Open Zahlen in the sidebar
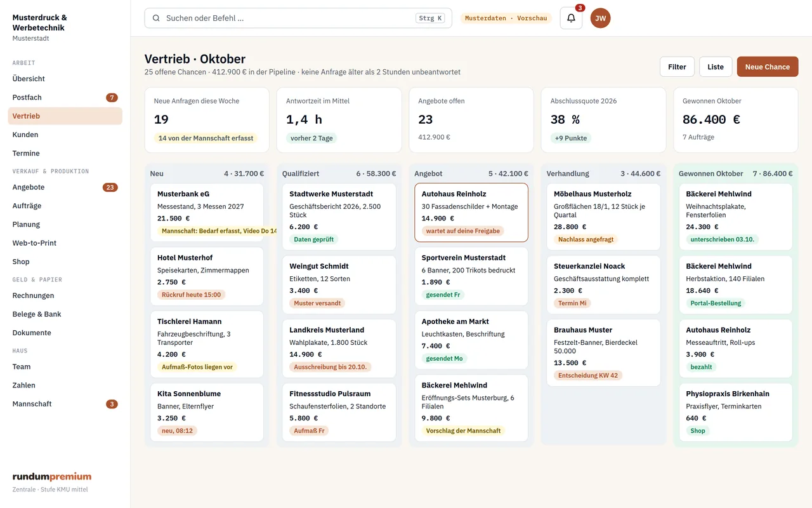This screenshot has width=812, height=508. (65, 385)
